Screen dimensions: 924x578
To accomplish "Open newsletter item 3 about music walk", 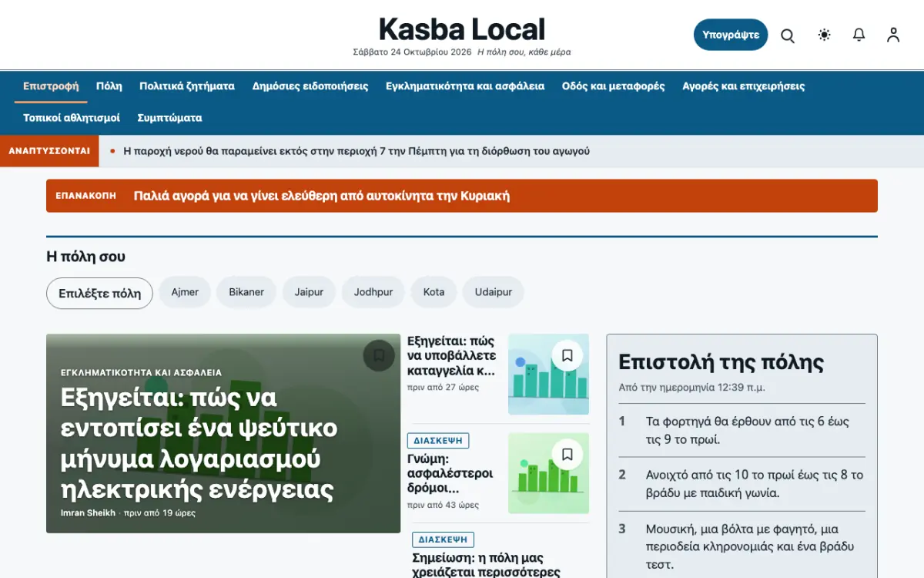I will click(742, 546).
